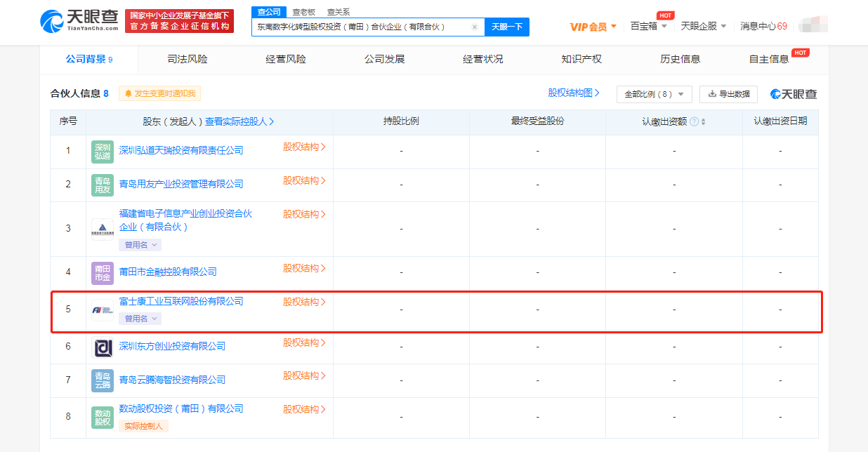
Task: Open 股权结构 for 福建省电子信息产业创业投资
Action: [305, 214]
